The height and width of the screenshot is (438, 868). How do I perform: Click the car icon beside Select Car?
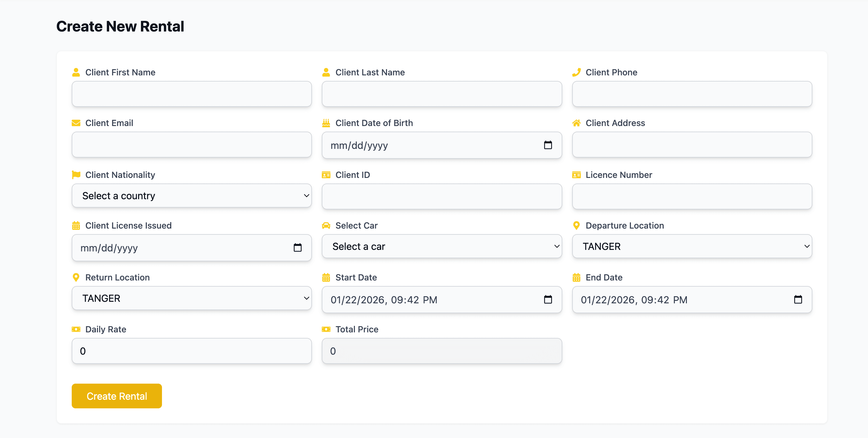(x=326, y=225)
